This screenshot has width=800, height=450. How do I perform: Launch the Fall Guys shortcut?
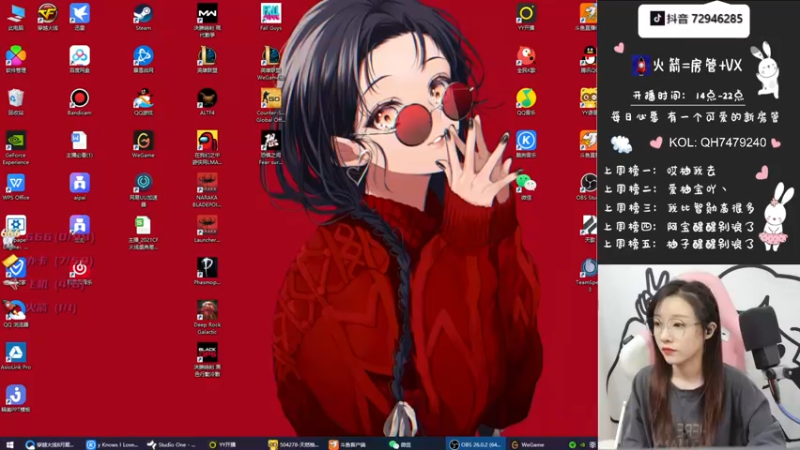pos(271,16)
